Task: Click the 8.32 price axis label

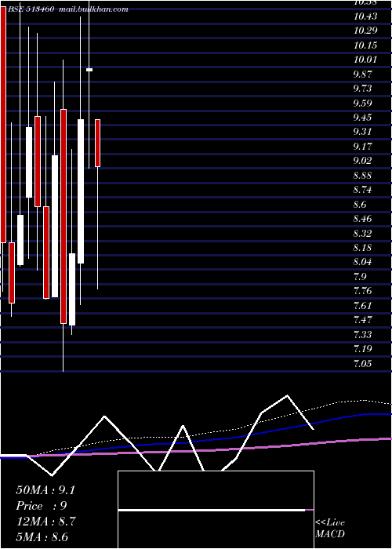Action: point(362,233)
